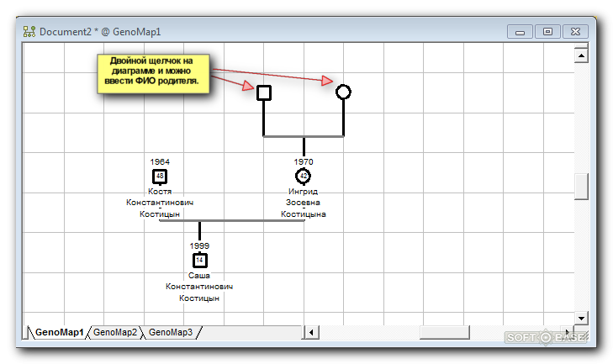The image size is (613, 364).
Task: Click the vertical scrollbar up arrow
Action: point(580,55)
